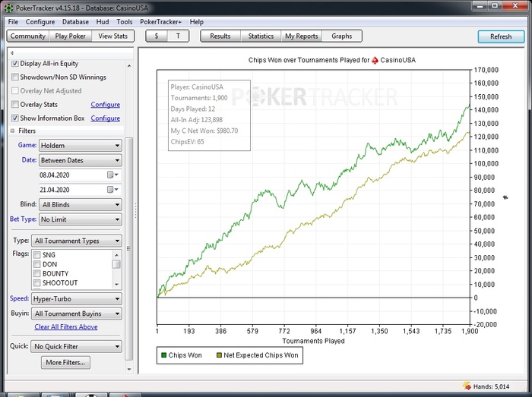Open the Game dropdown set to Holdem

point(81,145)
